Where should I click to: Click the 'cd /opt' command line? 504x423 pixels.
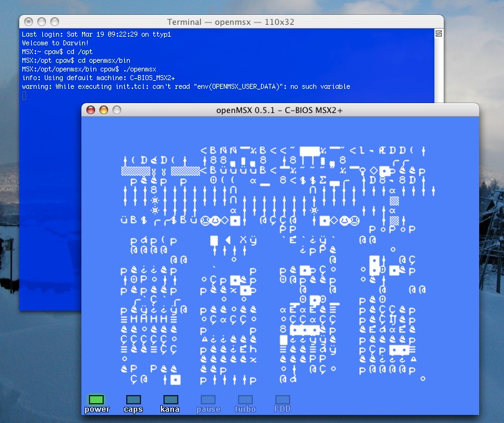tap(57, 52)
